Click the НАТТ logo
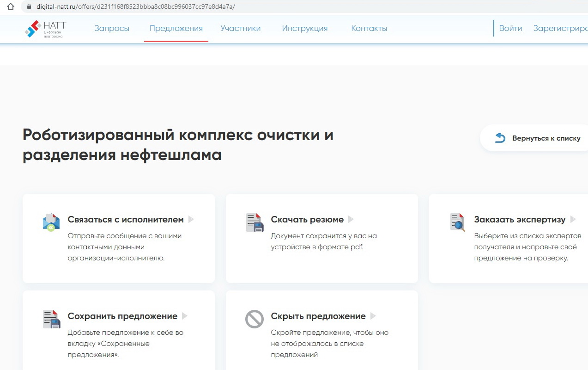588x370 pixels. coord(45,29)
